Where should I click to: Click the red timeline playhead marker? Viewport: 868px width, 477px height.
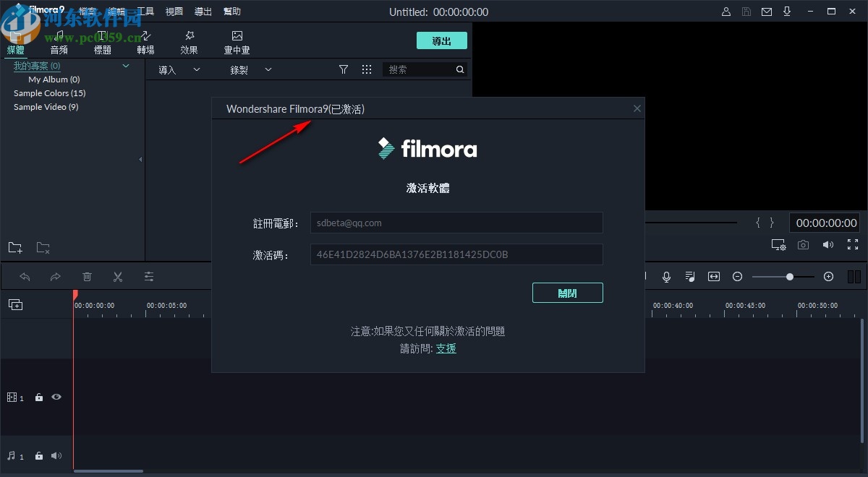[75, 295]
